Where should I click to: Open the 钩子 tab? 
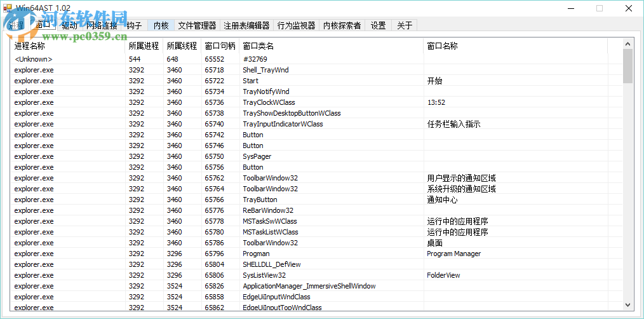pyautogui.click(x=135, y=25)
